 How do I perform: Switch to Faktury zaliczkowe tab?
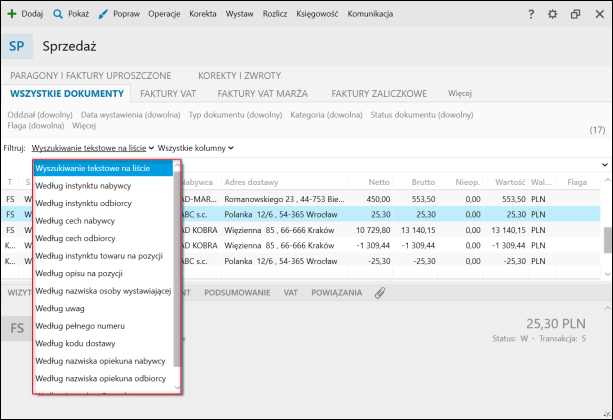[379, 93]
